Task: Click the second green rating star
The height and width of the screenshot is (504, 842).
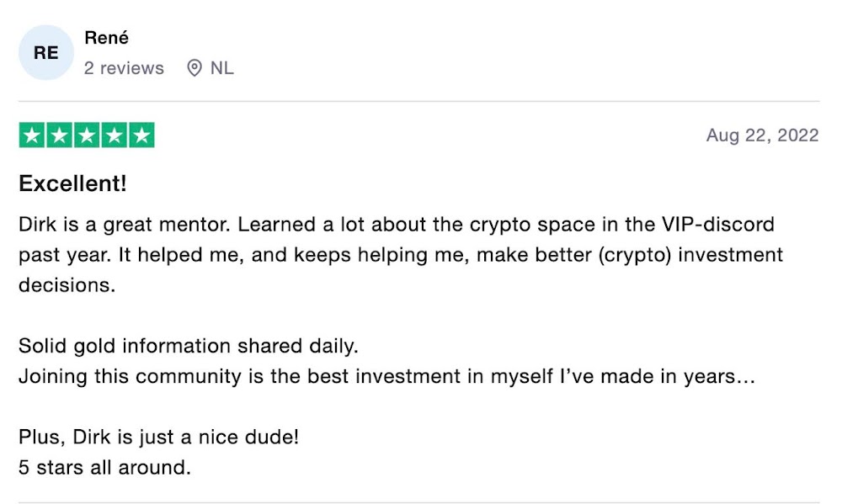Action: pos(60,135)
